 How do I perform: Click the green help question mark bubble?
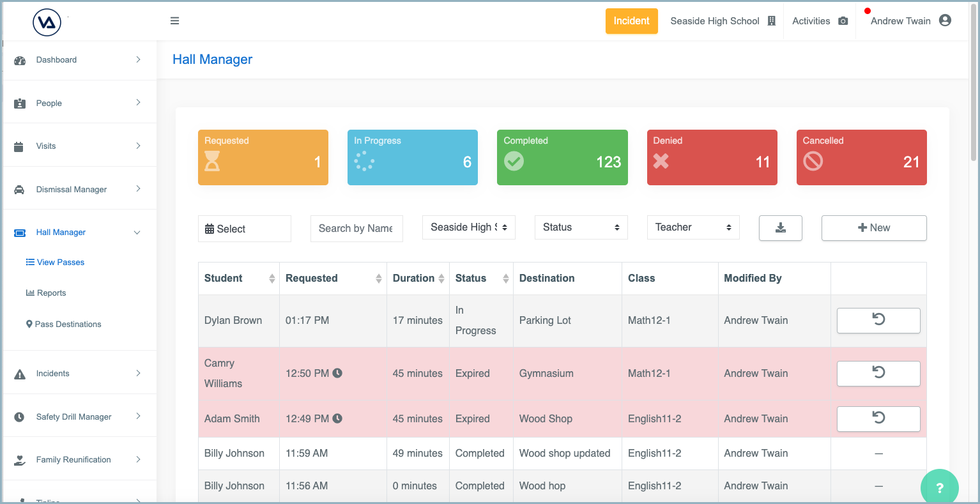940,487
